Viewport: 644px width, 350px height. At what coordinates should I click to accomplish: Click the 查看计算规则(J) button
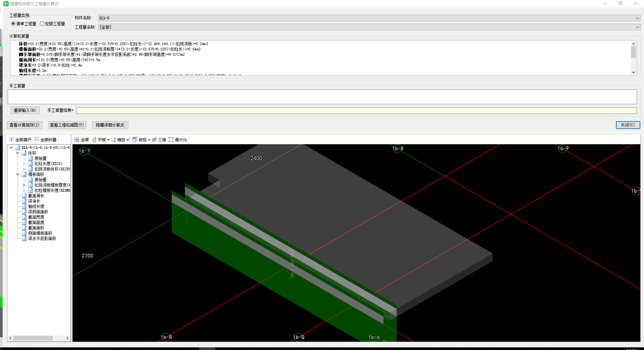tap(25, 125)
